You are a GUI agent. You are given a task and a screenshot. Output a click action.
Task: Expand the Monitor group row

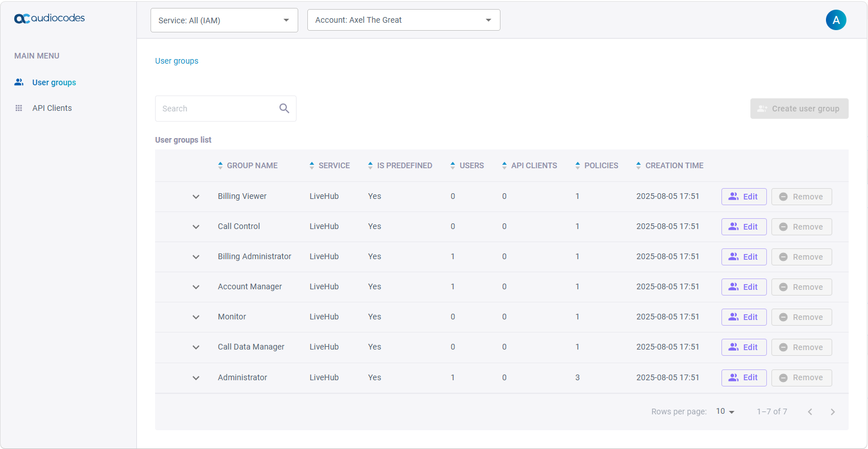(196, 317)
